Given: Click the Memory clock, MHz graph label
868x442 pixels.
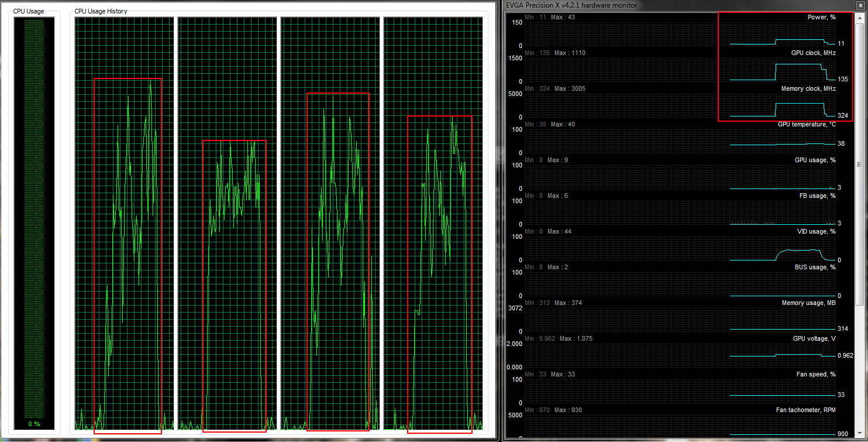Looking at the screenshot, I should pyautogui.click(x=808, y=88).
